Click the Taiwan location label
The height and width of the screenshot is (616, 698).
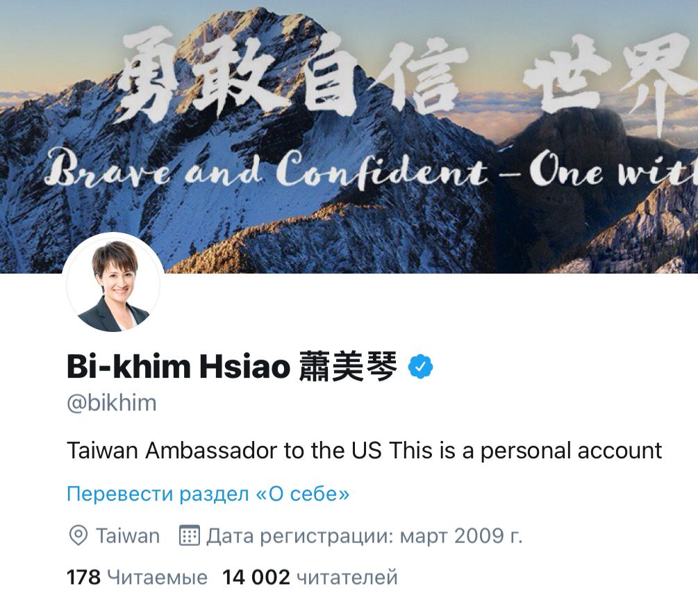click(x=128, y=535)
